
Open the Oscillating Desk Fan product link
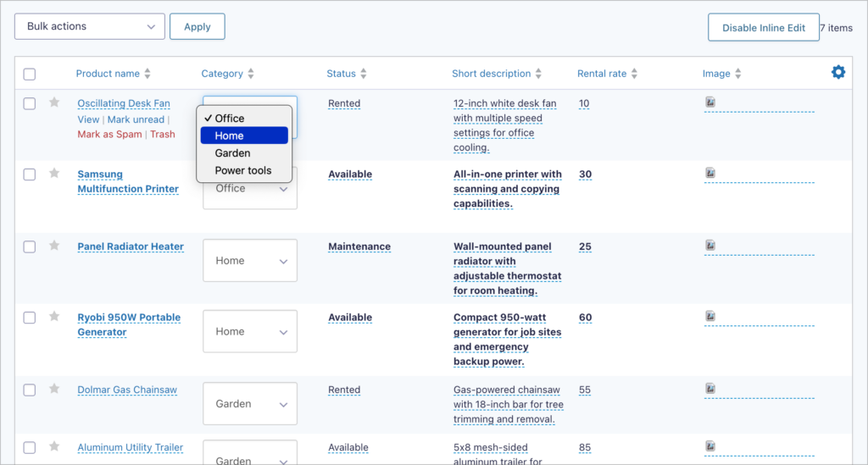point(124,103)
